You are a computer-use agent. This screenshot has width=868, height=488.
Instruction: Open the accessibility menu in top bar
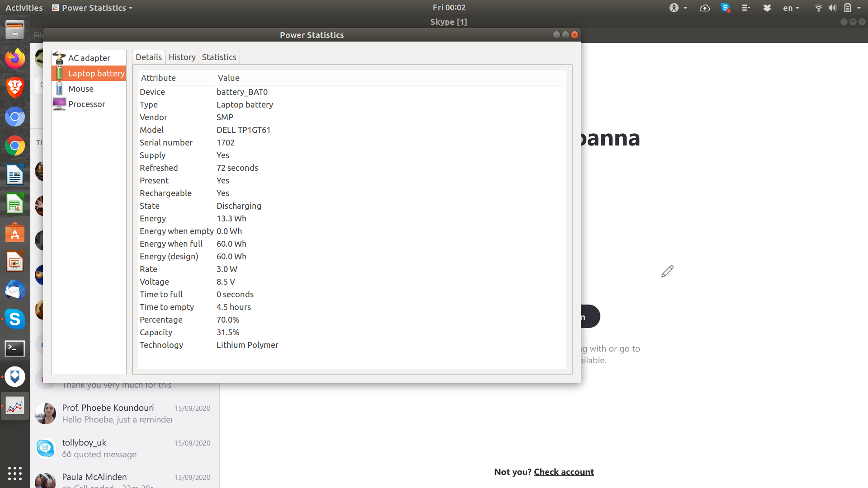coord(678,8)
